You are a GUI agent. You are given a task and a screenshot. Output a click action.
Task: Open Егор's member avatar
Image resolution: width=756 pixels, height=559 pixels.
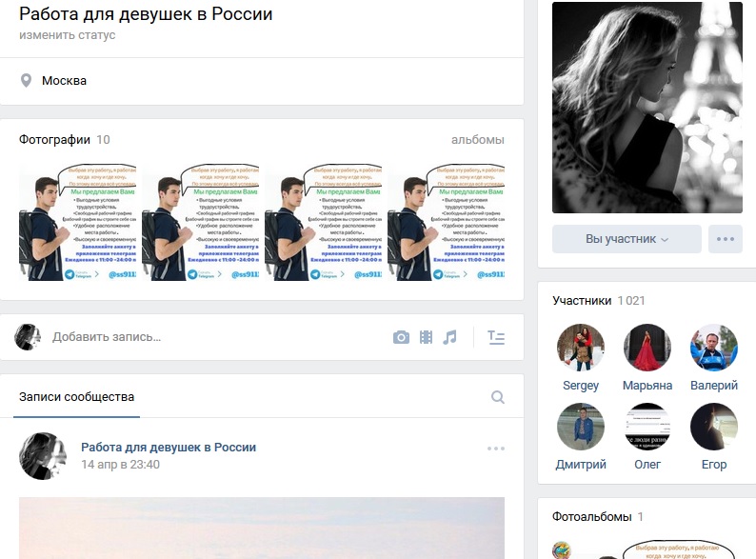tap(714, 427)
